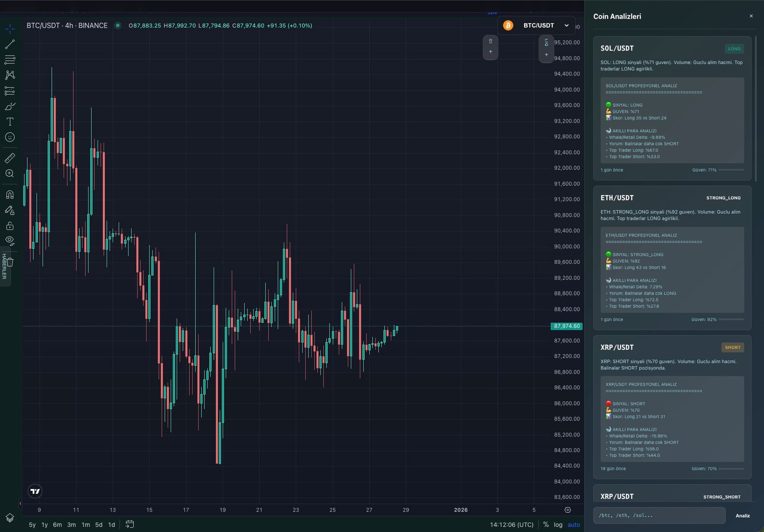Click the 2026 label on time axis

pos(461,510)
